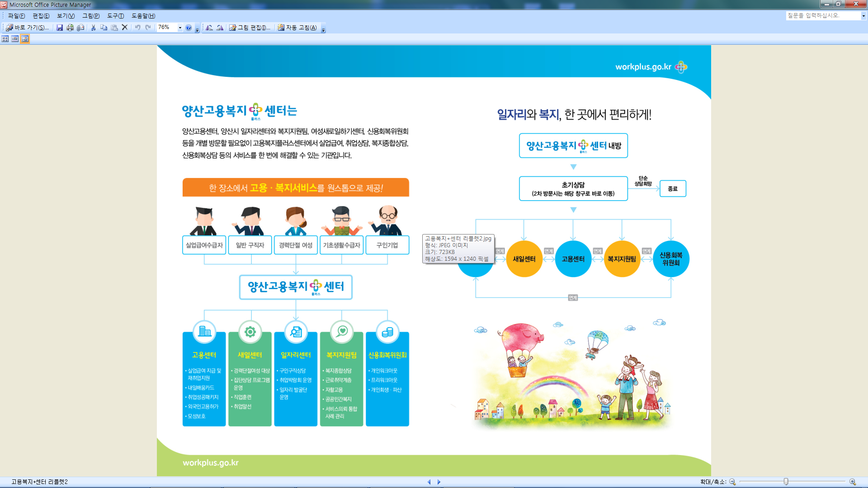Rotate the picture right

(220, 28)
